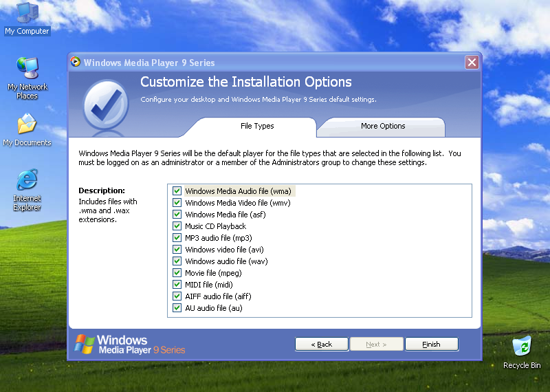Open the Recycle Bin desktop icon
This screenshot has width=550, height=392.
pos(522,352)
